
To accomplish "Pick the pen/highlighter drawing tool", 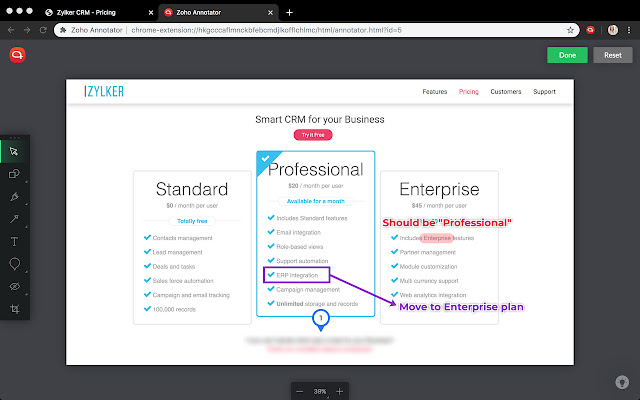I will [x=14, y=197].
